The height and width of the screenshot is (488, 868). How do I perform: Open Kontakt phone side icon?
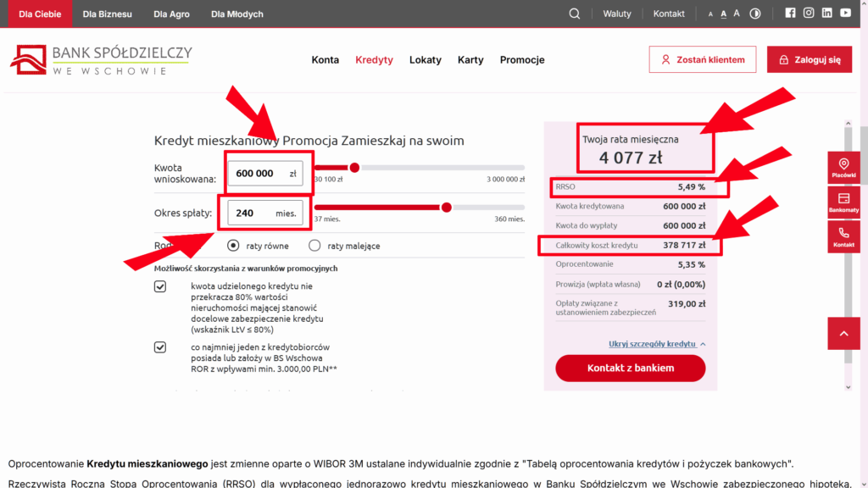[x=843, y=237]
